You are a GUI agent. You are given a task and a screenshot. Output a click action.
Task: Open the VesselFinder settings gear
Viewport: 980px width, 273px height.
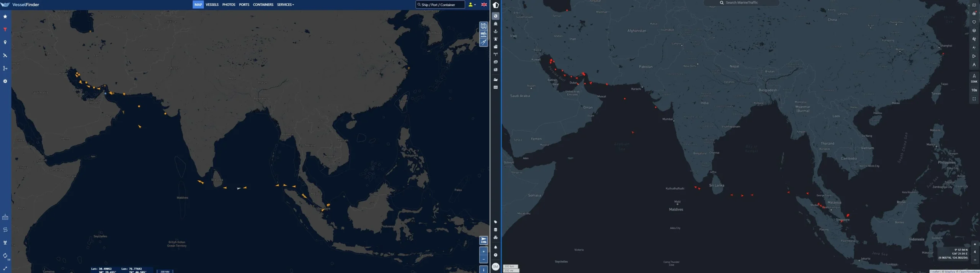(5, 81)
